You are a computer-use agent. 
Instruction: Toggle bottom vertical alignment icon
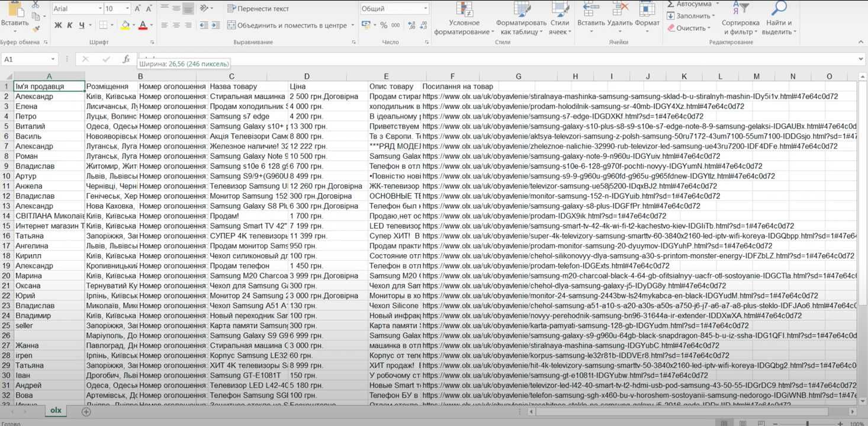pos(188,8)
